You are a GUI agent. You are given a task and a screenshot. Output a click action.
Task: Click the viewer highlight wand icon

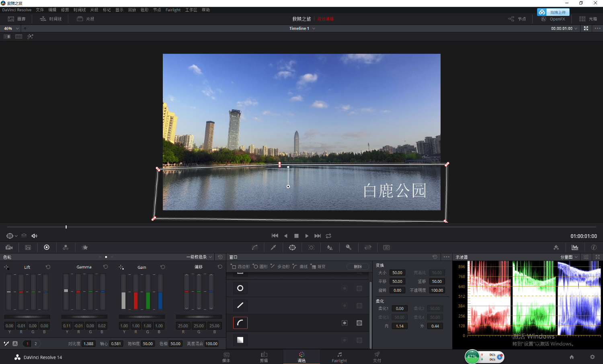(x=30, y=37)
